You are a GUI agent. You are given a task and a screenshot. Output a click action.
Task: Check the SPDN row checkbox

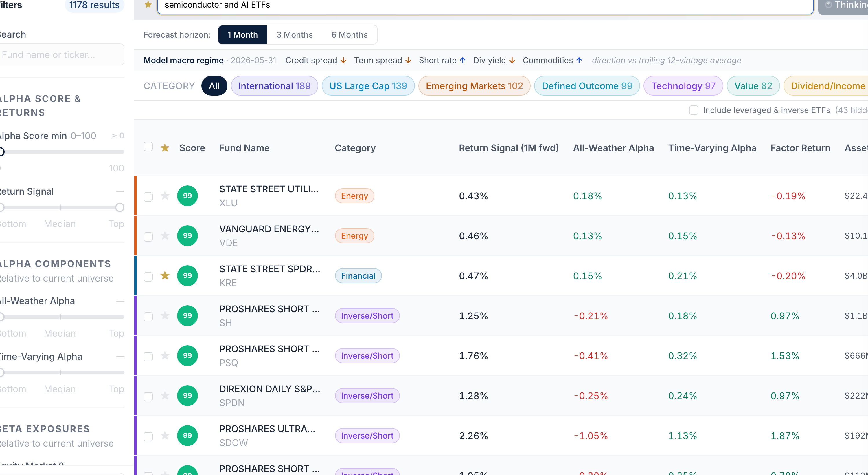coord(148,397)
